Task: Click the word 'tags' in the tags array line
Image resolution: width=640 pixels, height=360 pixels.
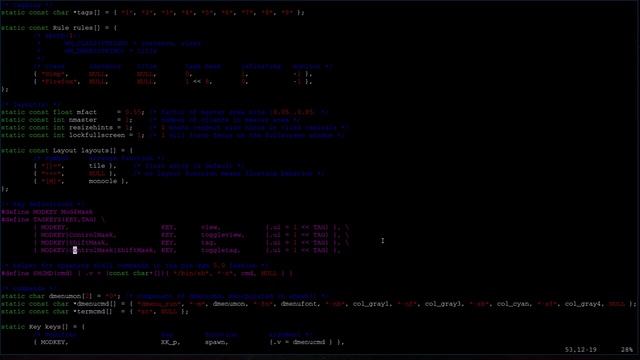Action: tap(84, 13)
